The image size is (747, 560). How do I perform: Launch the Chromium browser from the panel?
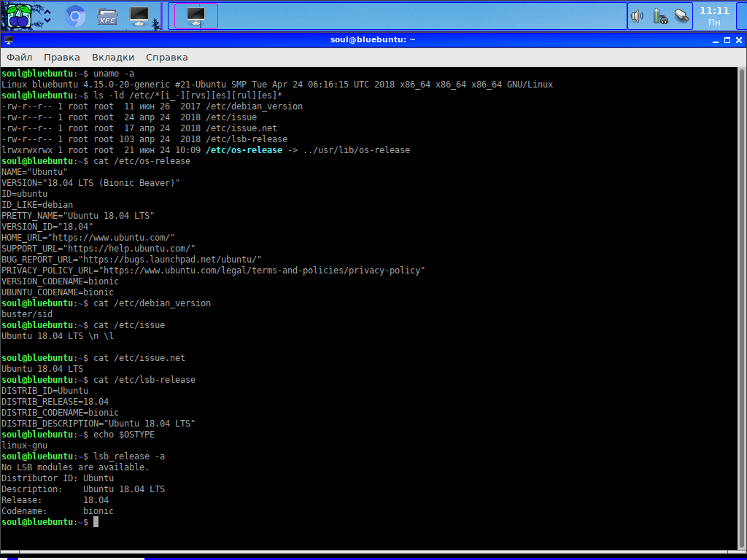click(x=75, y=16)
